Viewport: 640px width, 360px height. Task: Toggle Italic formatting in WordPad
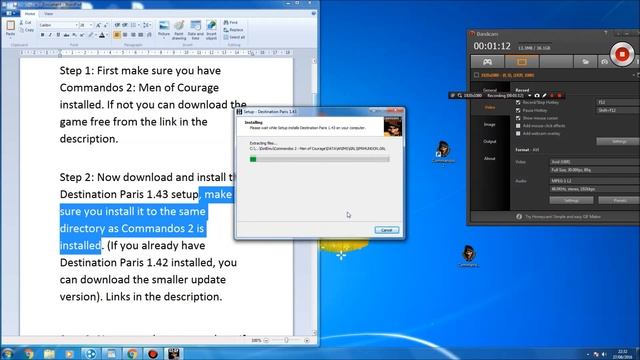tap(50, 35)
